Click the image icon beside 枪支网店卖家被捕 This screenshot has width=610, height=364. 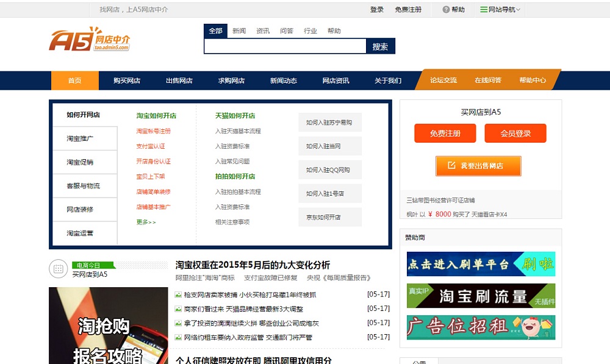(178, 294)
